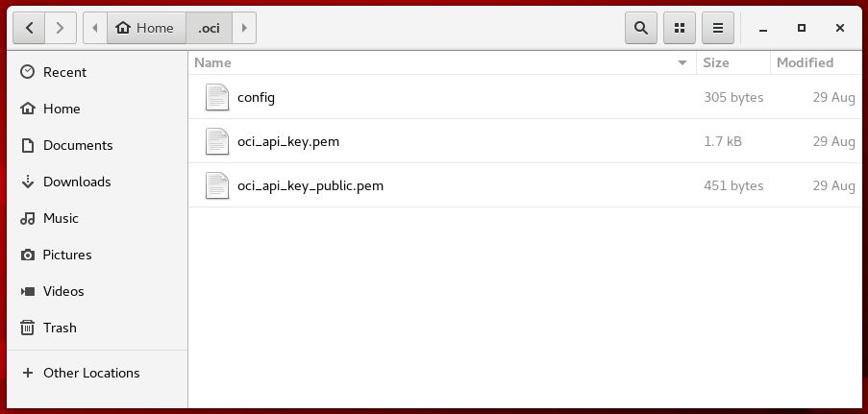Open Recent in the sidebar
The height and width of the screenshot is (414, 868).
64,72
